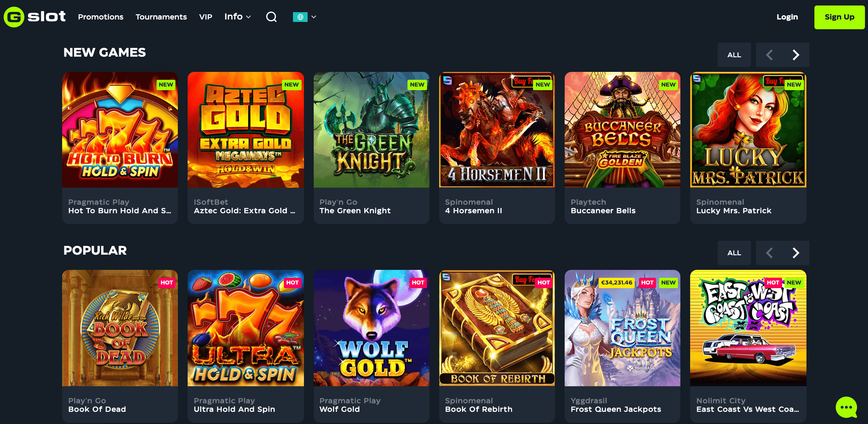This screenshot has height=424, width=868.
Task: Click the ALL button in New Games section
Action: pos(734,54)
